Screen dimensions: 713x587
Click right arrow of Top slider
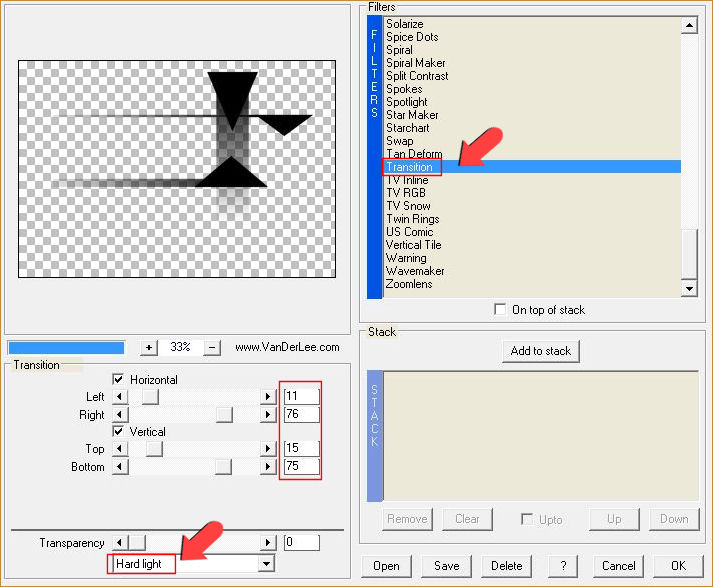pyautogui.click(x=268, y=449)
